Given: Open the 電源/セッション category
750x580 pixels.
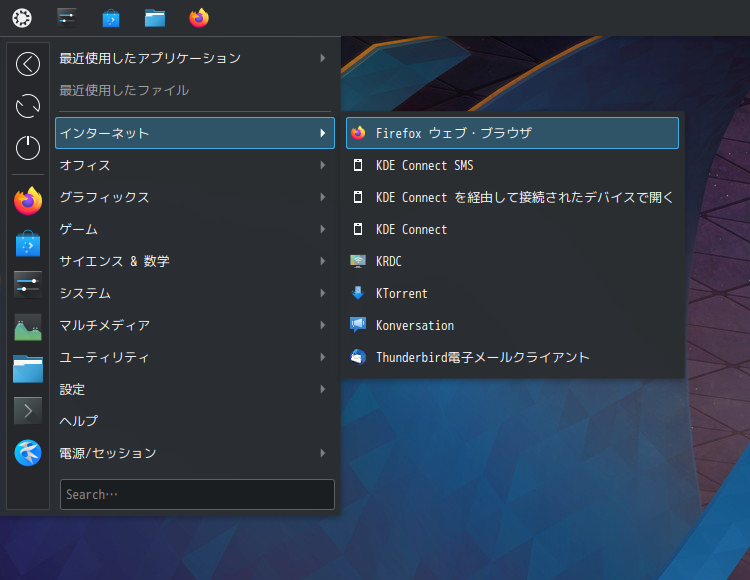Looking at the screenshot, I should 195,453.
